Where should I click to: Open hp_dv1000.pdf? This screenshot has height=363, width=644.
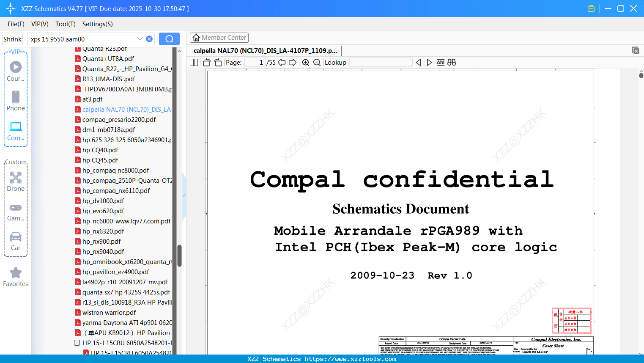103,201
